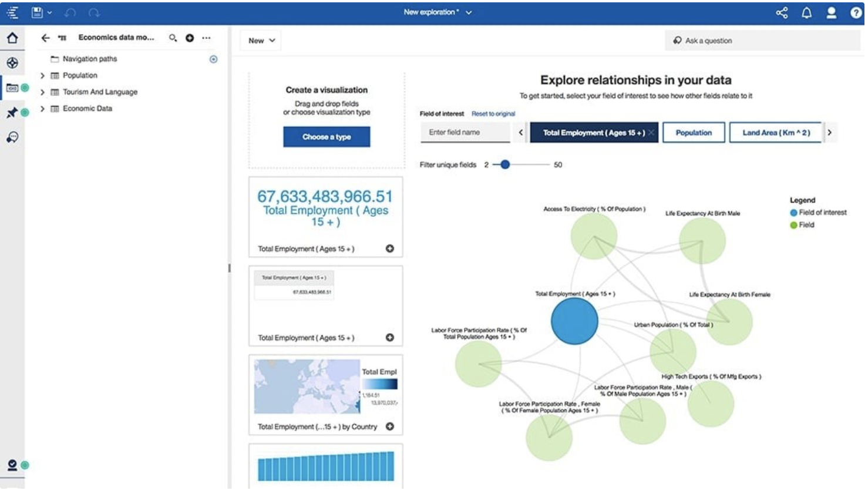This screenshot has width=868, height=504.
Task: Open the notifications bell
Action: pos(806,12)
